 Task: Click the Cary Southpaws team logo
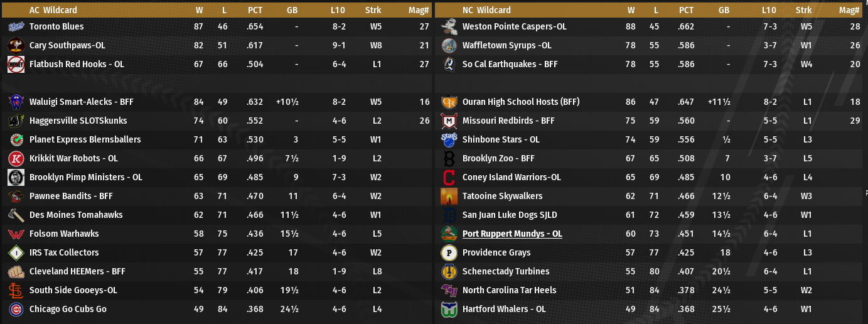coord(16,45)
